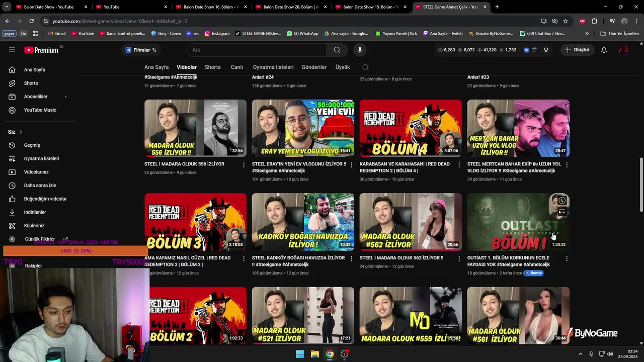Open the channel account avatar menu
Screen dimensions: 644x362
(623, 50)
